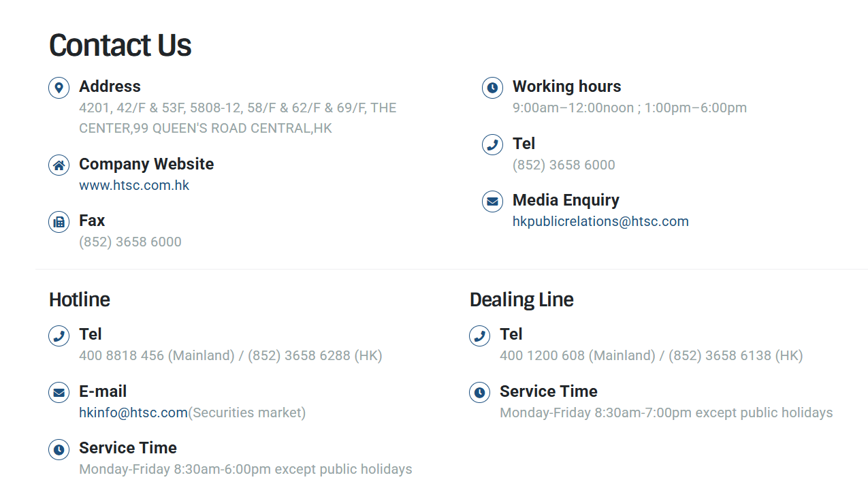The image size is (868, 501).
Task: Click the Hotline section heading
Action: click(79, 300)
